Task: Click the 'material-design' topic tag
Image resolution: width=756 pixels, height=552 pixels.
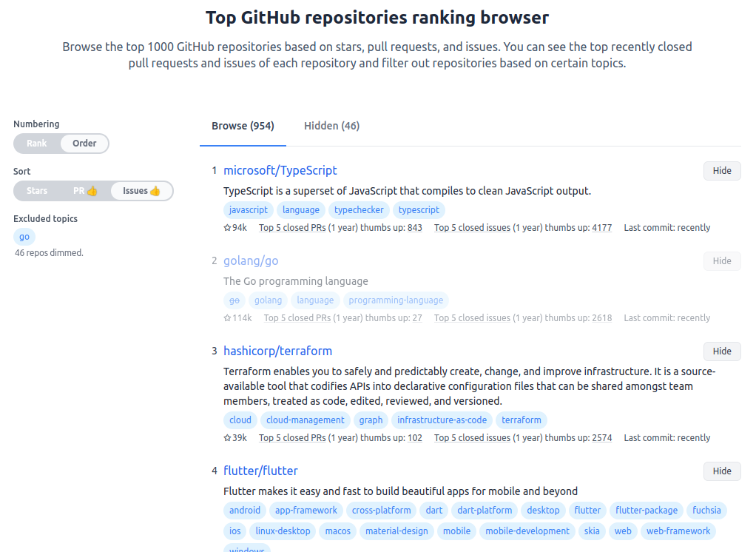Action: click(x=396, y=531)
